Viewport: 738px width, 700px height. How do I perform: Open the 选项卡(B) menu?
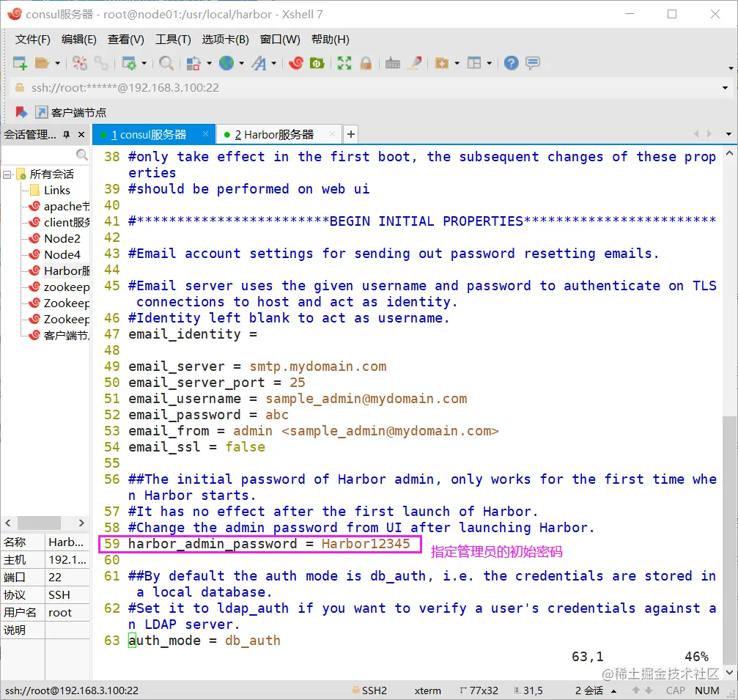[225, 39]
